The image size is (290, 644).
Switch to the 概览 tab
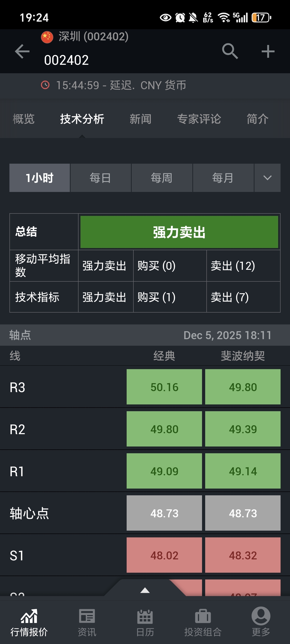tap(23, 119)
